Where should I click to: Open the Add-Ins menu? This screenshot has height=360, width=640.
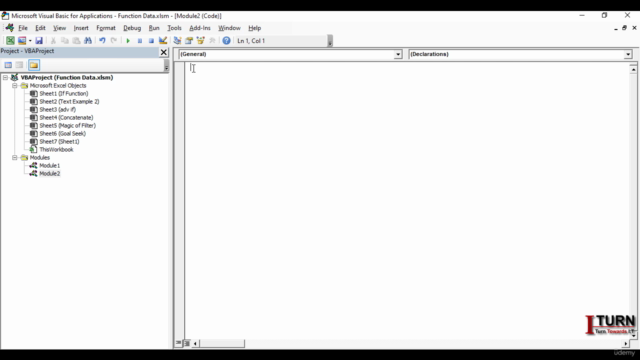click(200, 28)
